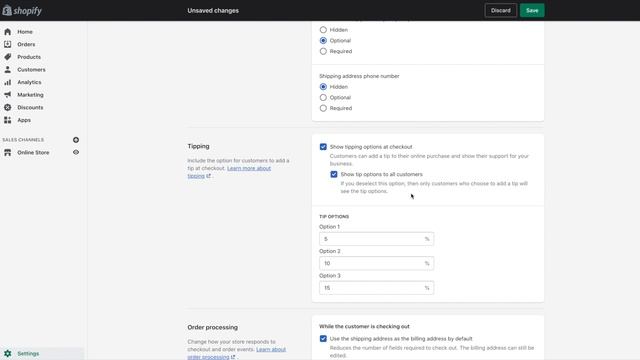Open Apps in sidebar
The height and width of the screenshot is (360, 640).
point(24,120)
